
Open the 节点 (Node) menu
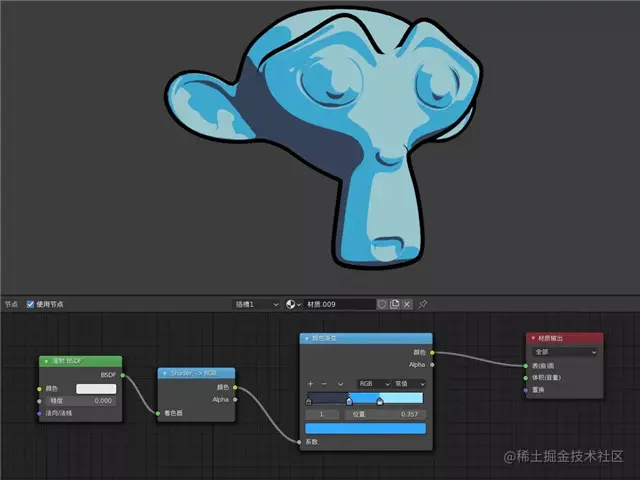click(11, 304)
